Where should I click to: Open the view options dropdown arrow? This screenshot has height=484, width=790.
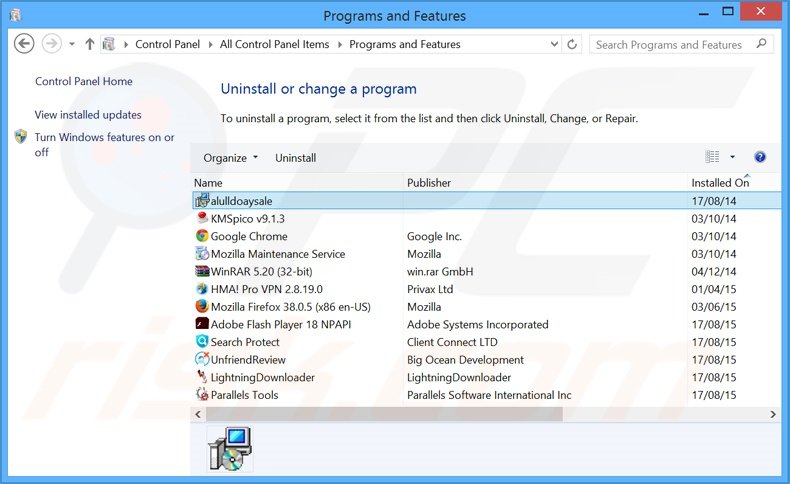(732, 157)
